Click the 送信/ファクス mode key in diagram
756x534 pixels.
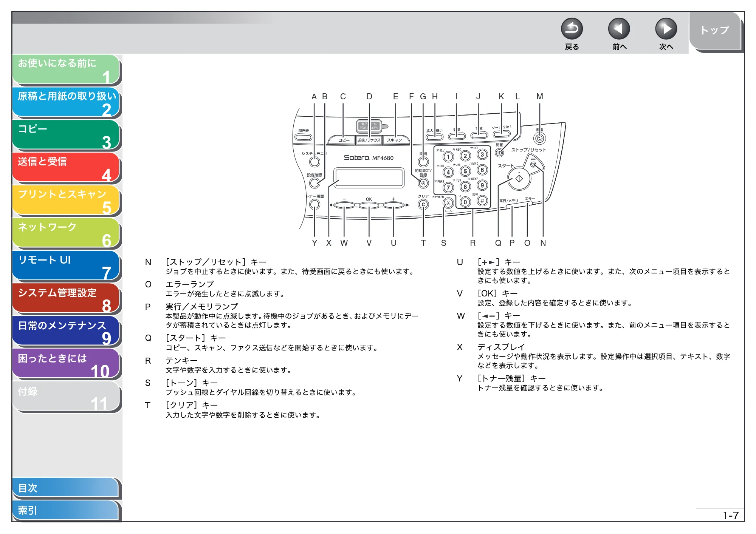coord(369,140)
